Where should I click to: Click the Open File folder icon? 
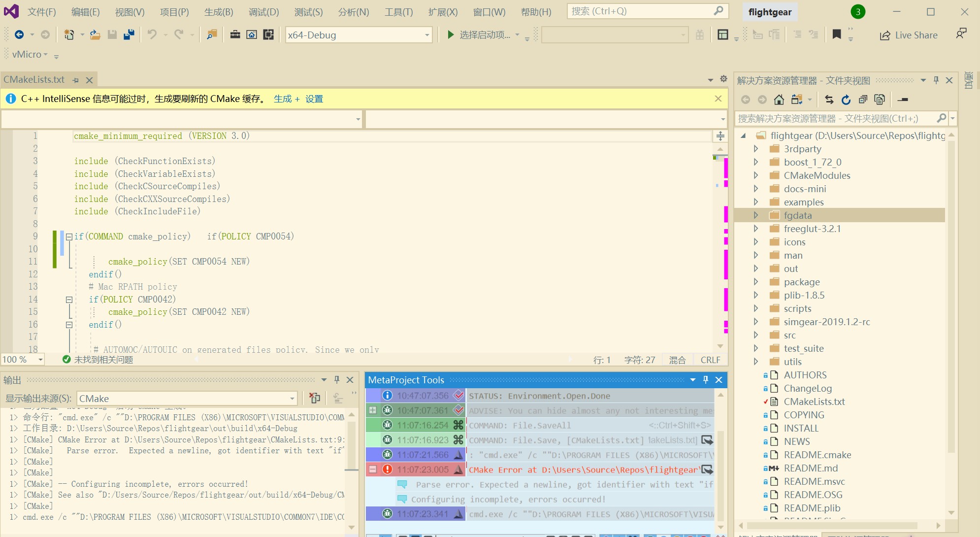tap(95, 34)
